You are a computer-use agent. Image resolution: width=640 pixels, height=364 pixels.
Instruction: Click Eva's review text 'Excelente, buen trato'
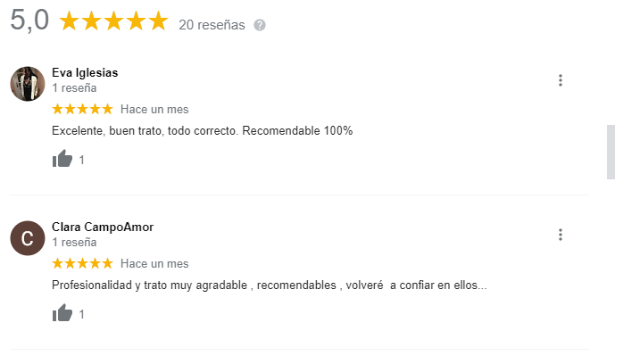tap(203, 131)
